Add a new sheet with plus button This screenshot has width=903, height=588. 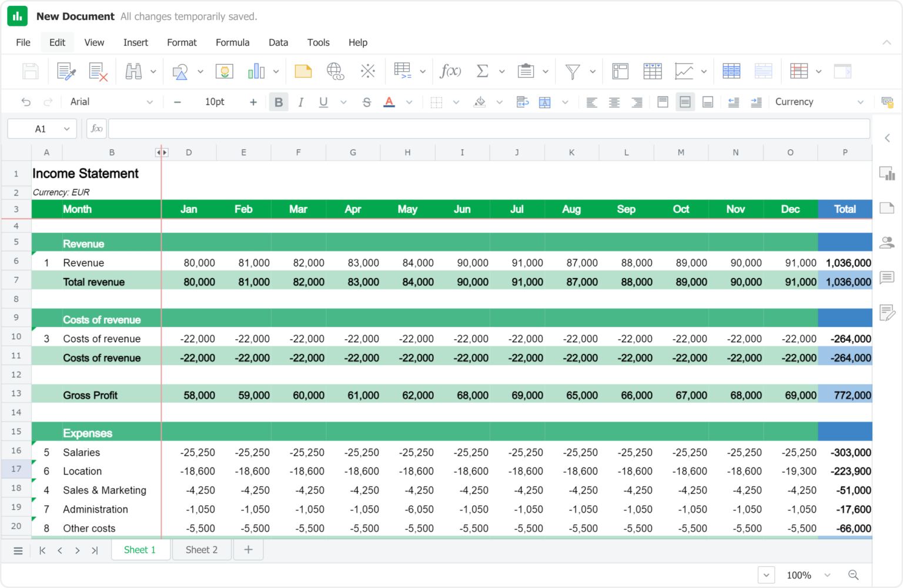[x=248, y=550]
